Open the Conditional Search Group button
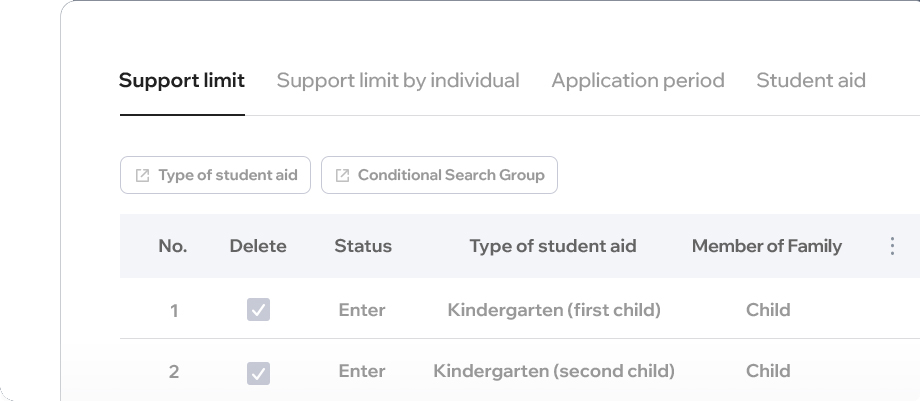920x401 pixels. point(439,175)
